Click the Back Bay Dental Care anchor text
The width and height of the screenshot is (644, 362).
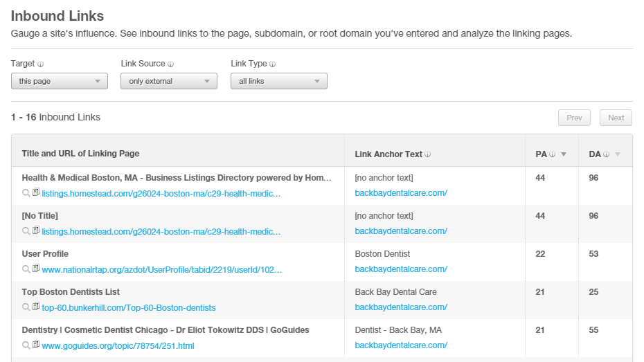[x=395, y=292]
